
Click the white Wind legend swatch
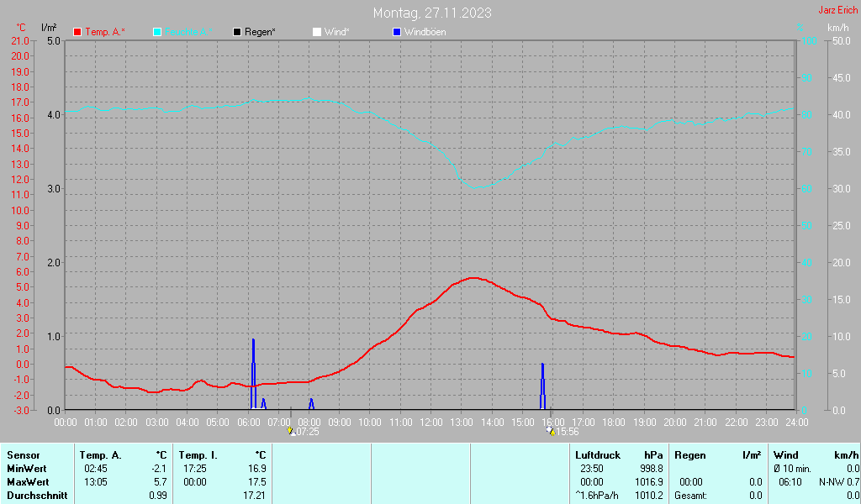[317, 33]
